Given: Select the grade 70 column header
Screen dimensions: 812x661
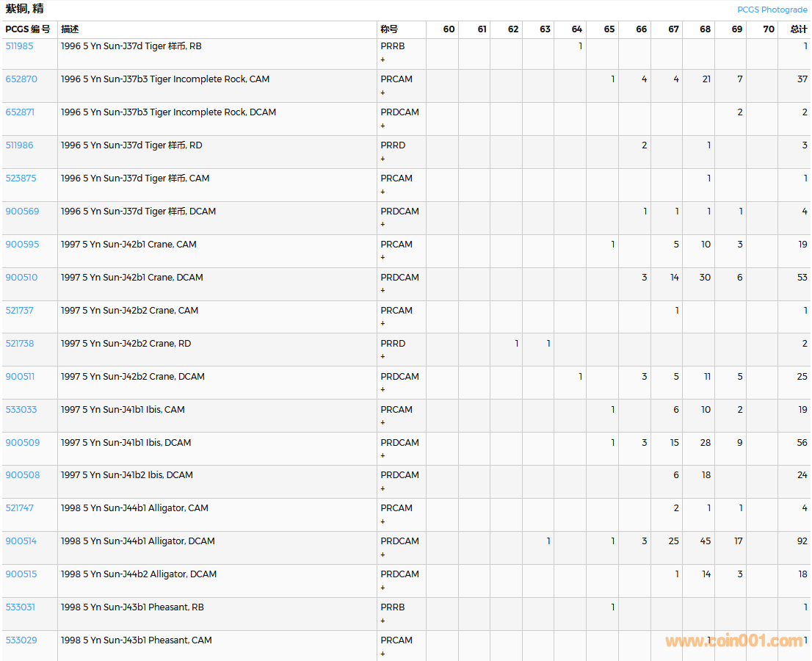Looking at the screenshot, I should (768, 29).
